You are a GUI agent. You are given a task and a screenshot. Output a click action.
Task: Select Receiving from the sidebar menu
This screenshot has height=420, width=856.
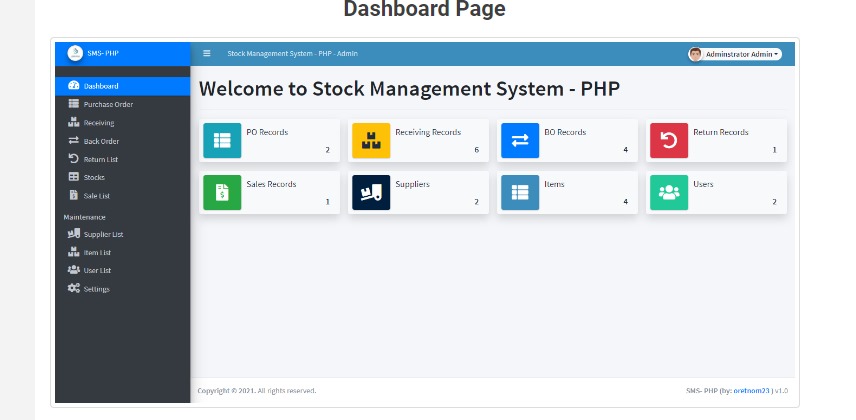[x=98, y=123]
